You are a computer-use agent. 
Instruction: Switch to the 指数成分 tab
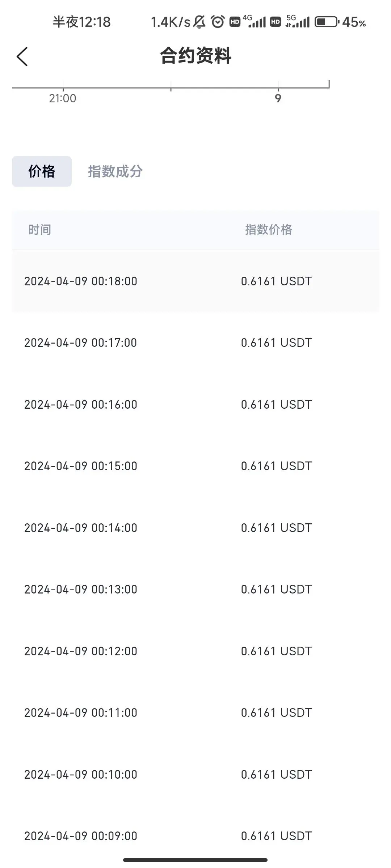point(115,171)
